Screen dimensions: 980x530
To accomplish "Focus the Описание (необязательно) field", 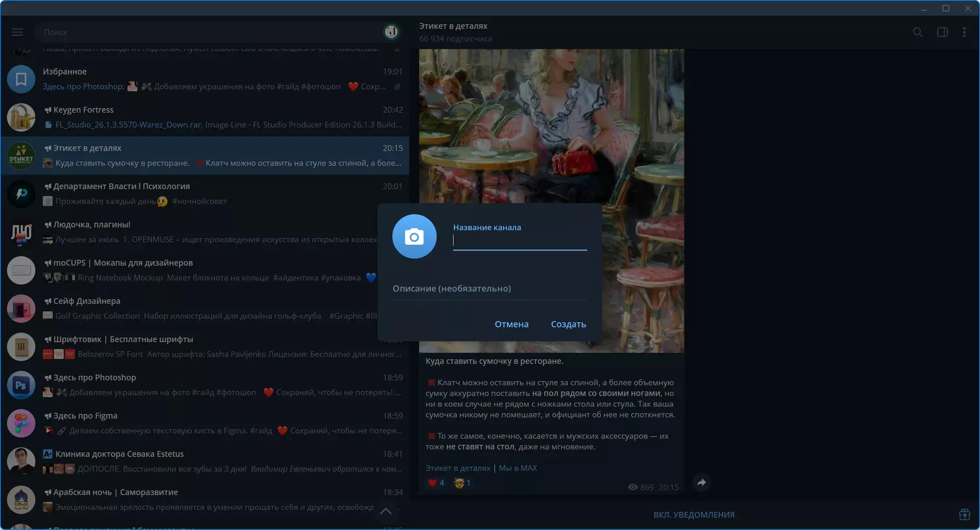I will (490, 288).
